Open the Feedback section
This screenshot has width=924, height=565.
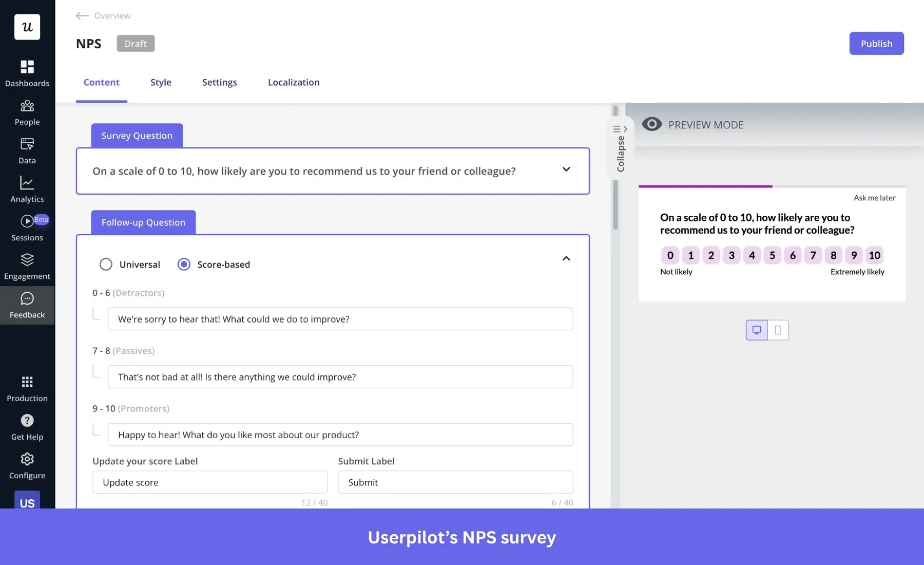pyautogui.click(x=27, y=305)
